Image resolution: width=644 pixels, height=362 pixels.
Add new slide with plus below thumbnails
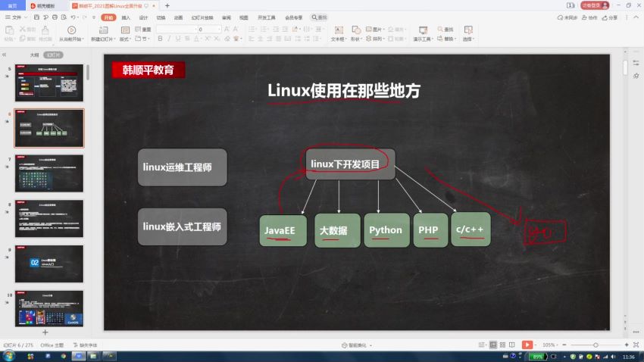point(45,332)
